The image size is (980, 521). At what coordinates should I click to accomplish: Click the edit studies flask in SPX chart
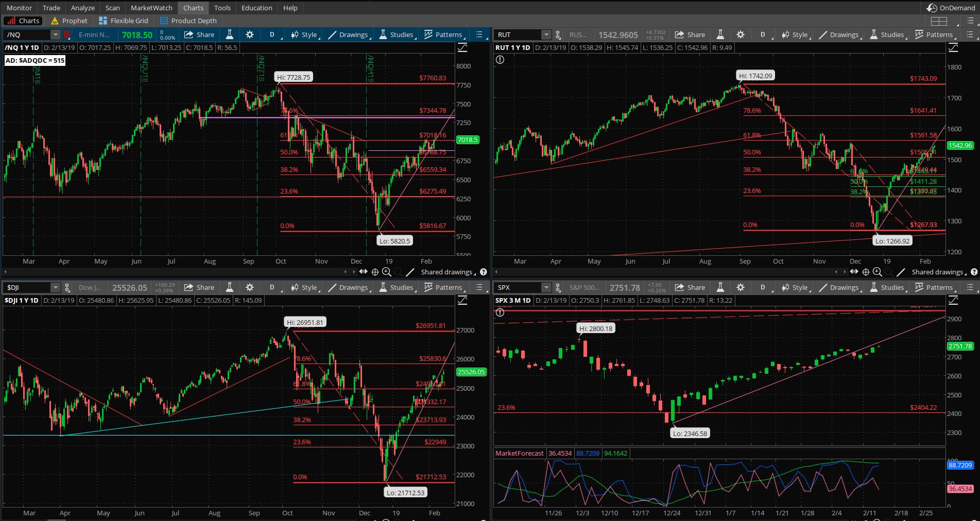tap(720, 287)
